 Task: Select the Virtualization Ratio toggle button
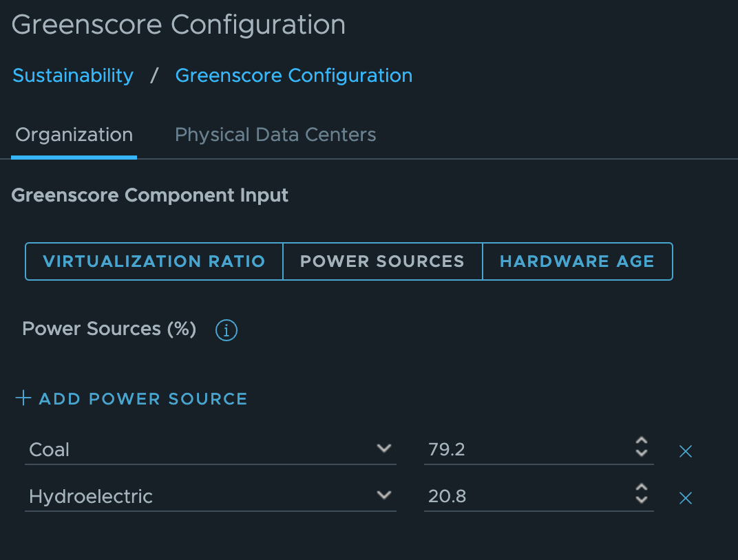(x=154, y=261)
